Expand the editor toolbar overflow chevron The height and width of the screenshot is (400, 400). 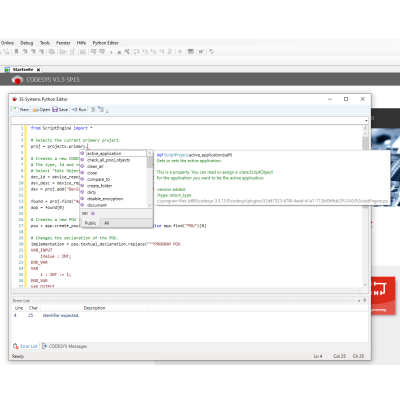click(107, 111)
